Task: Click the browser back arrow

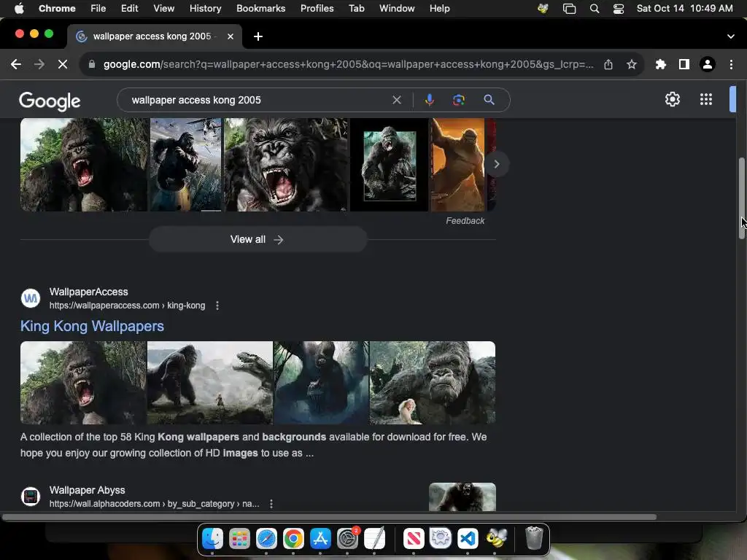Action: 16,64
